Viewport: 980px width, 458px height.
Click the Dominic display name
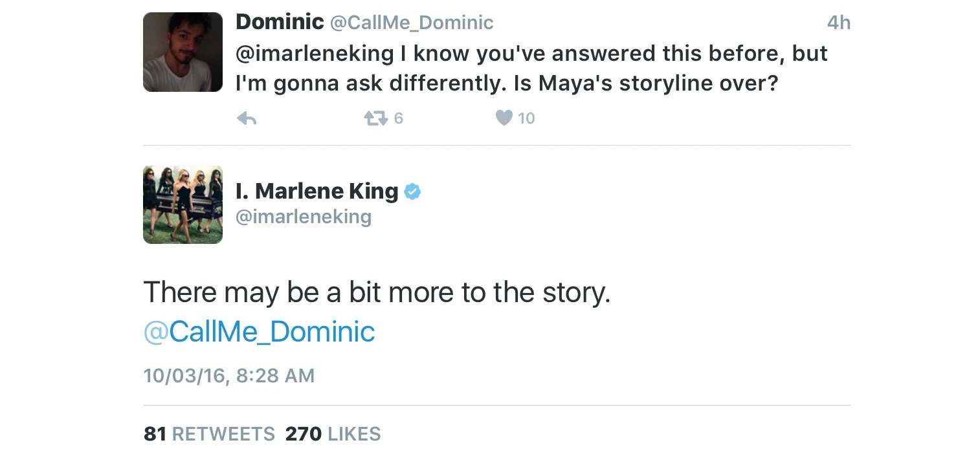click(280, 23)
